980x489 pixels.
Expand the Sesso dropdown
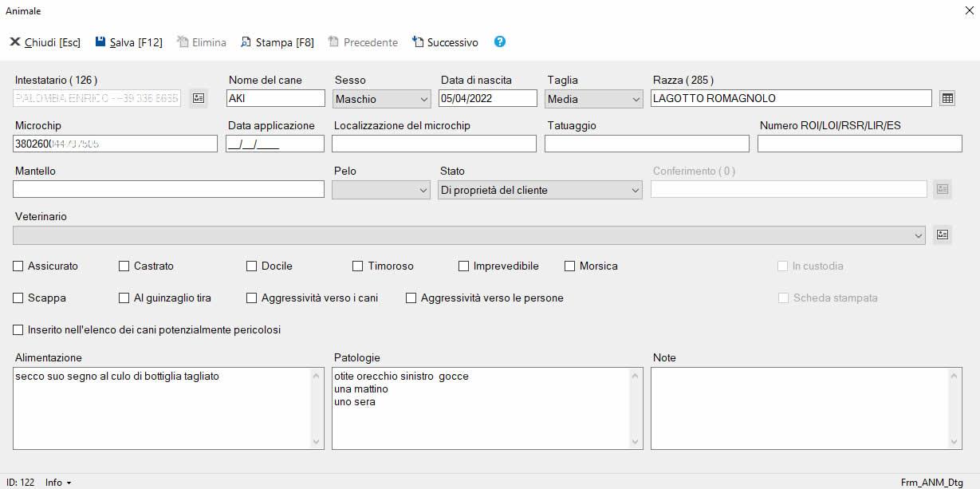423,99
